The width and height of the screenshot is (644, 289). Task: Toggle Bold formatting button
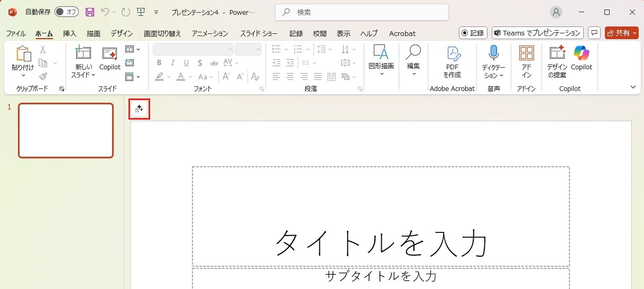pyautogui.click(x=159, y=63)
